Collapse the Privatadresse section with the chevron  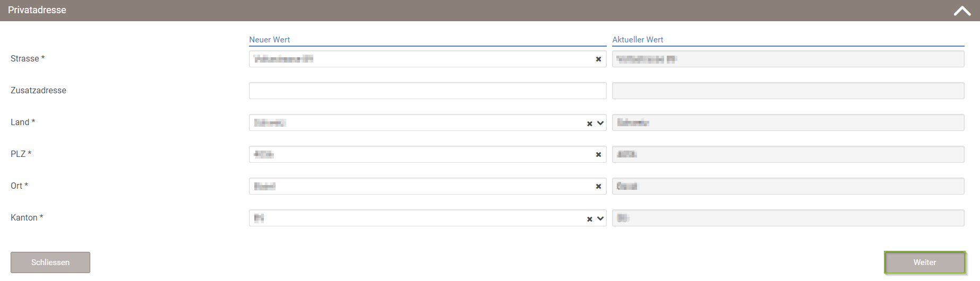click(x=962, y=11)
